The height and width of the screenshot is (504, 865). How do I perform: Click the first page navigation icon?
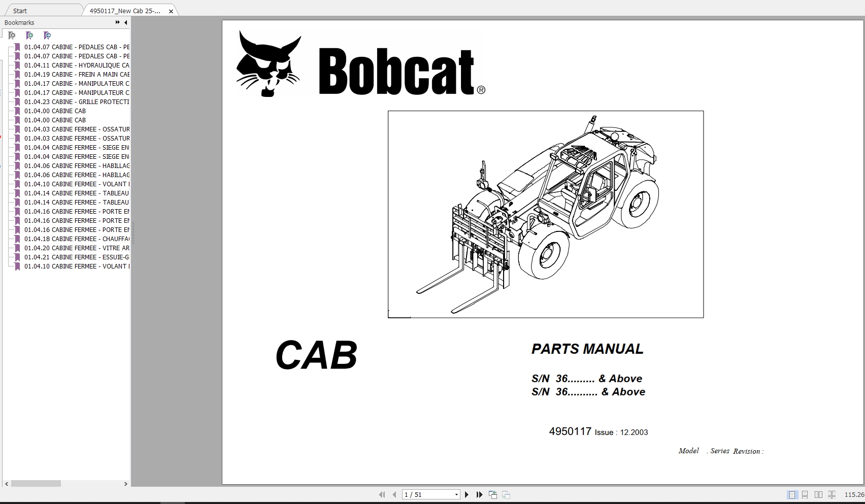[382, 494]
